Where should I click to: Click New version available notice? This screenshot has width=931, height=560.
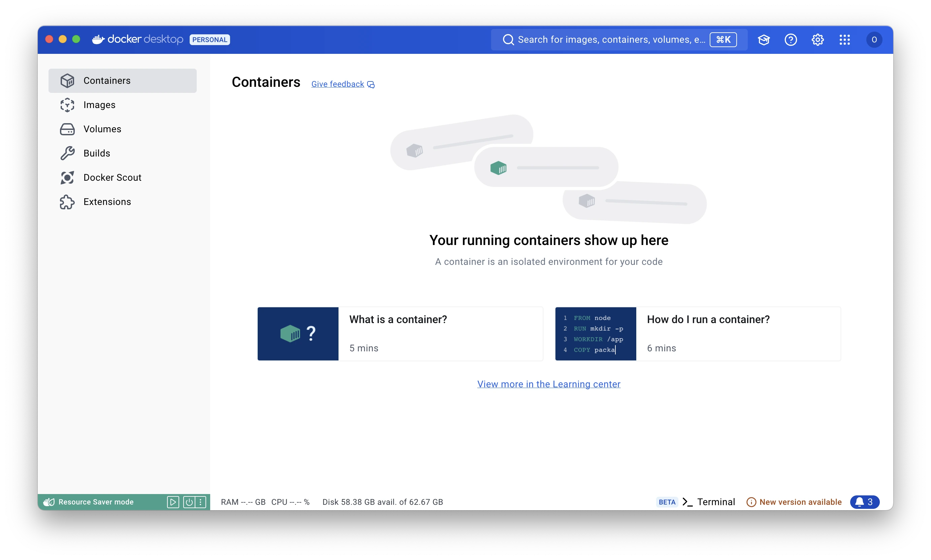point(800,502)
